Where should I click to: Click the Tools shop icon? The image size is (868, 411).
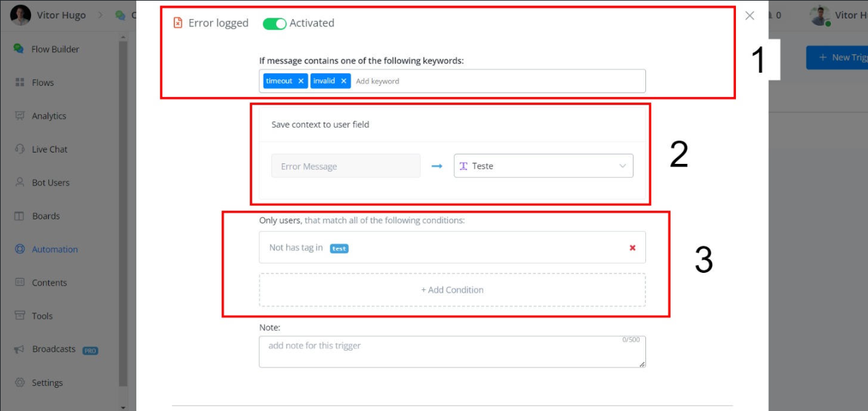click(19, 316)
